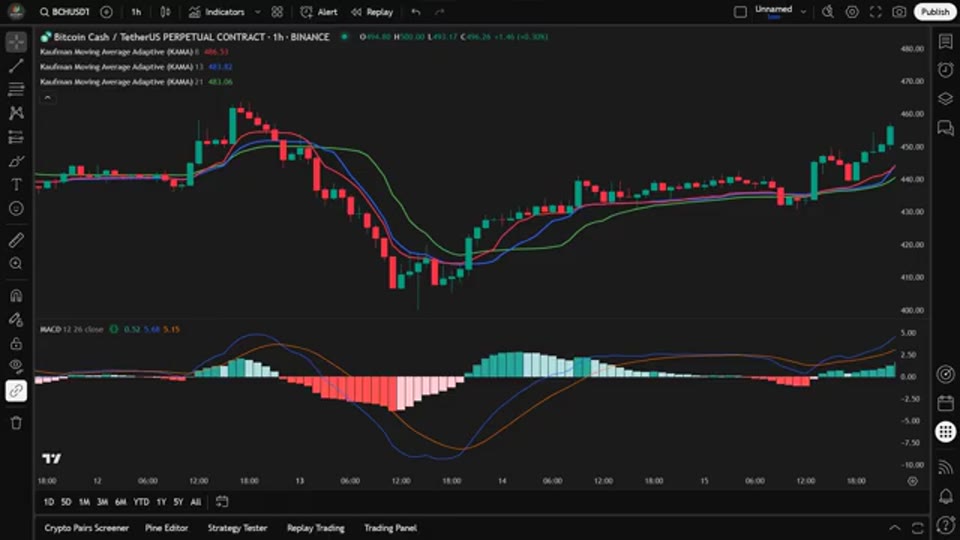Open the watchlist panel

[945, 42]
